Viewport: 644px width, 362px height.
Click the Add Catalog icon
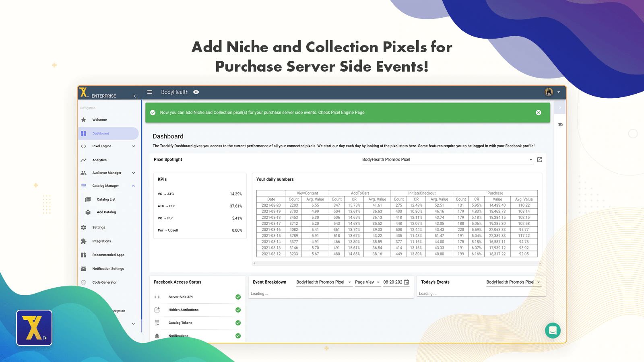click(88, 212)
